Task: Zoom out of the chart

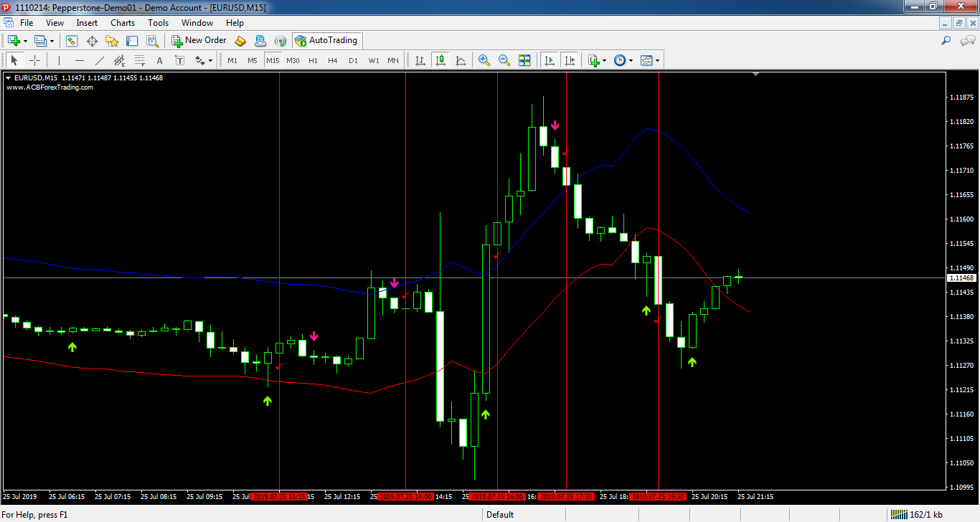Action: pos(504,61)
